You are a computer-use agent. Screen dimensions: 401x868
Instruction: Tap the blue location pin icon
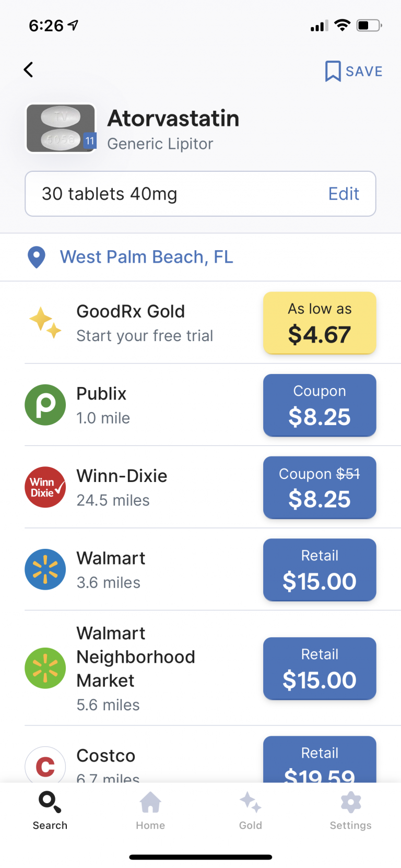tap(36, 257)
